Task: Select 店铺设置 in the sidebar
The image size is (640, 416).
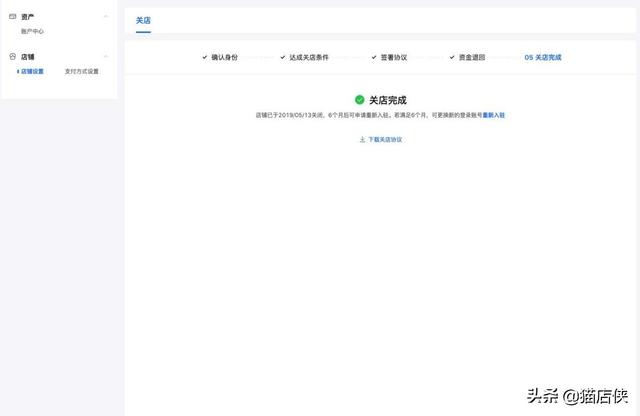Action: pos(32,71)
